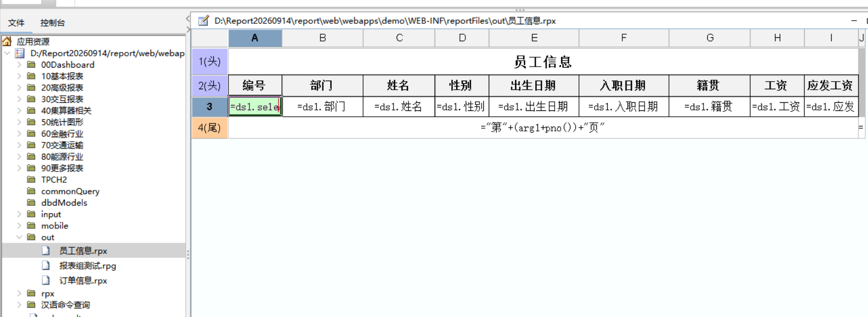Viewport: 868px width, 317px height.
Task: Select the =ds1.部门 cell
Action: [323, 107]
